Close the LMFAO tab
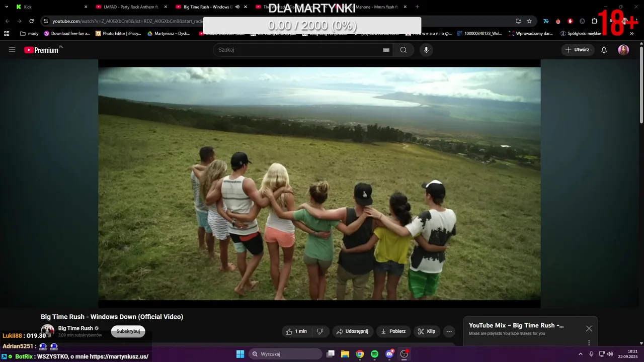This screenshot has width=644, height=362. 166,7
